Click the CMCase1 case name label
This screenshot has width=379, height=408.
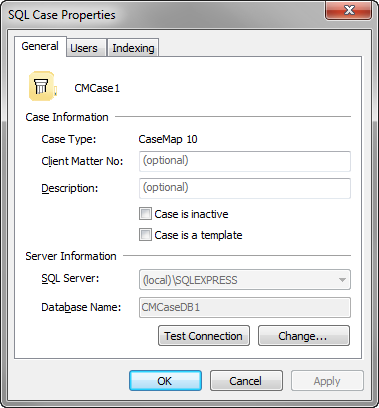point(97,88)
